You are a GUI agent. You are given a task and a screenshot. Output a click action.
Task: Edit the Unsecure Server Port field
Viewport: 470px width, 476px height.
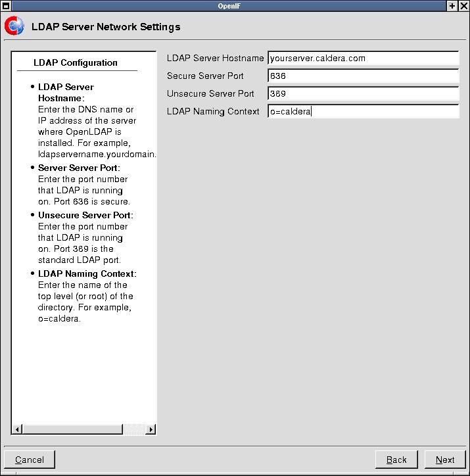pyautogui.click(x=363, y=94)
